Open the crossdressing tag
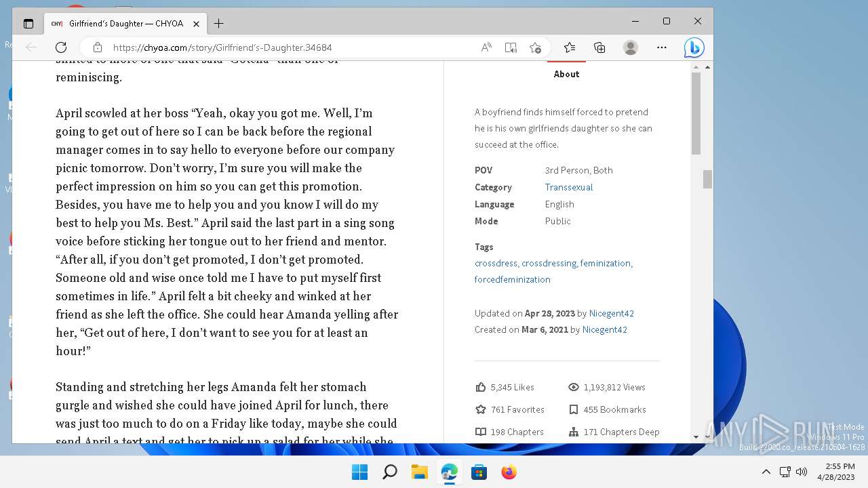 coord(549,263)
